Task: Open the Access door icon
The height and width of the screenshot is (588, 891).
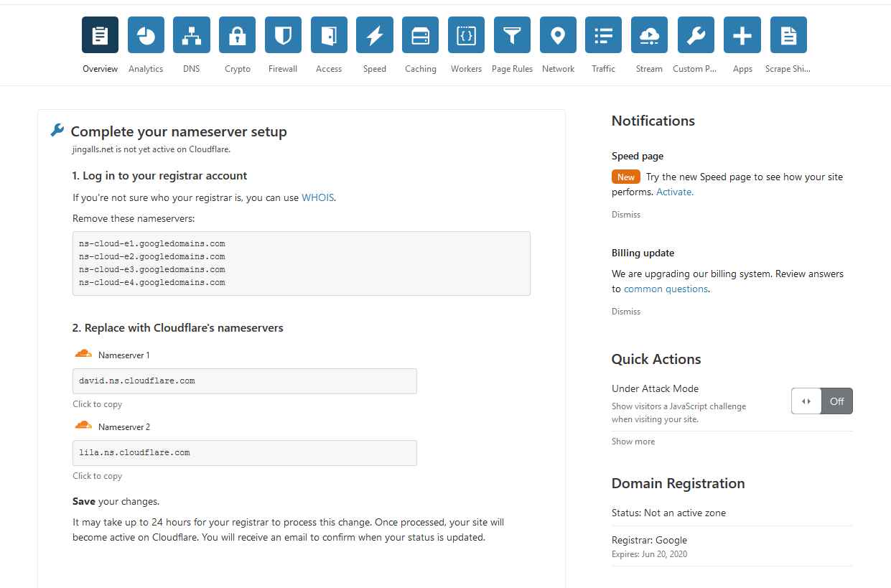Action: click(329, 35)
